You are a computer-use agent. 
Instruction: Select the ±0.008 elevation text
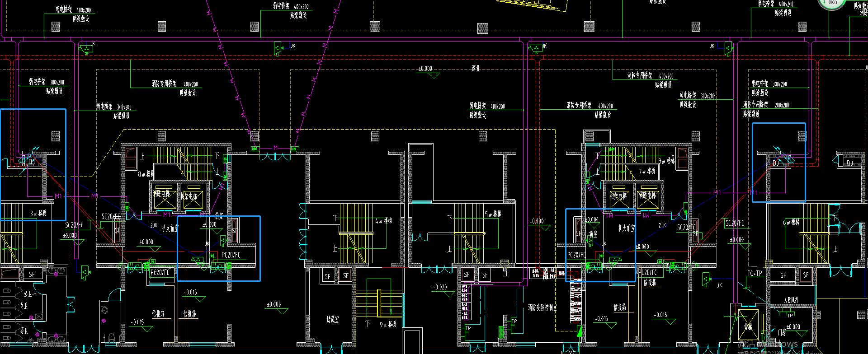pyautogui.click(x=274, y=304)
